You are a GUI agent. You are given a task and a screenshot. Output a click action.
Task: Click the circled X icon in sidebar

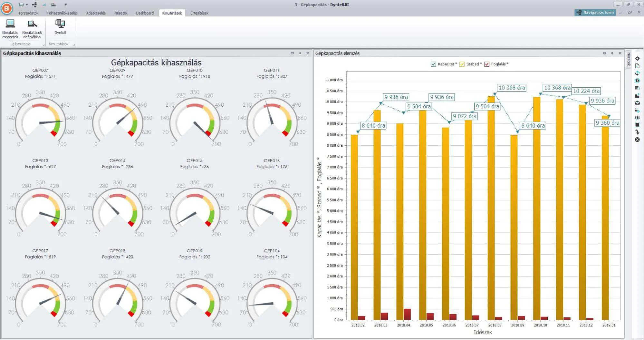pyautogui.click(x=637, y=140)
